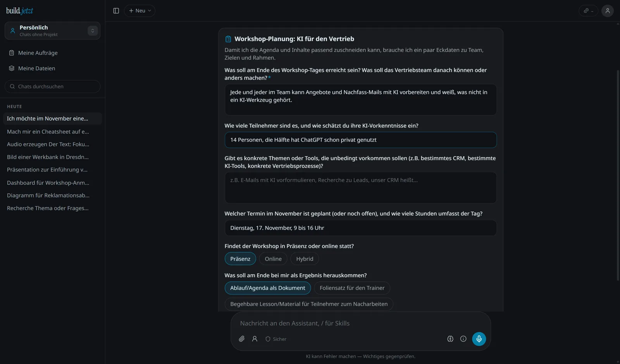The height and width of the screenshot is (364, 620).
Task: Start voice input with microphone button
Action: point(479,339)
